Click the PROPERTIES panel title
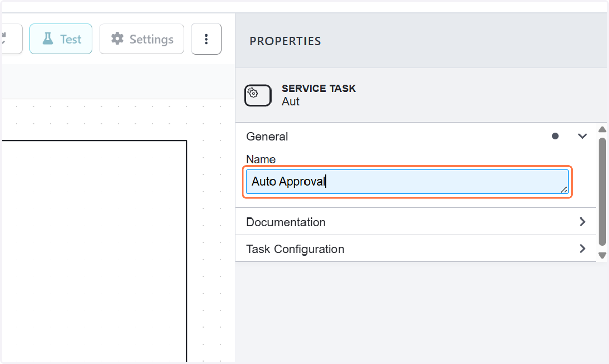The width and height of the screenshot is (609, 364). 285,41
